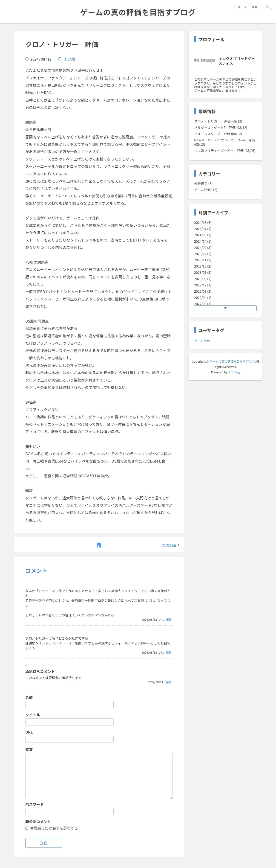Open archive 2024/04 (1)

tap(203, 241)
